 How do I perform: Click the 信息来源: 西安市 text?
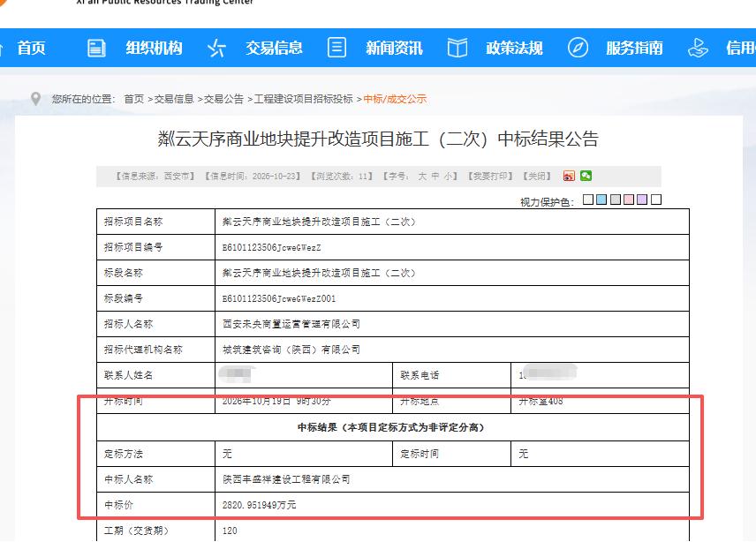155,177
